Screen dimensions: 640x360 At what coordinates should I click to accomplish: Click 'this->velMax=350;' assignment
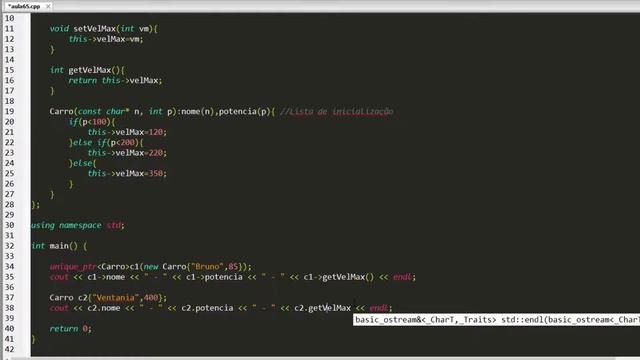127,173
